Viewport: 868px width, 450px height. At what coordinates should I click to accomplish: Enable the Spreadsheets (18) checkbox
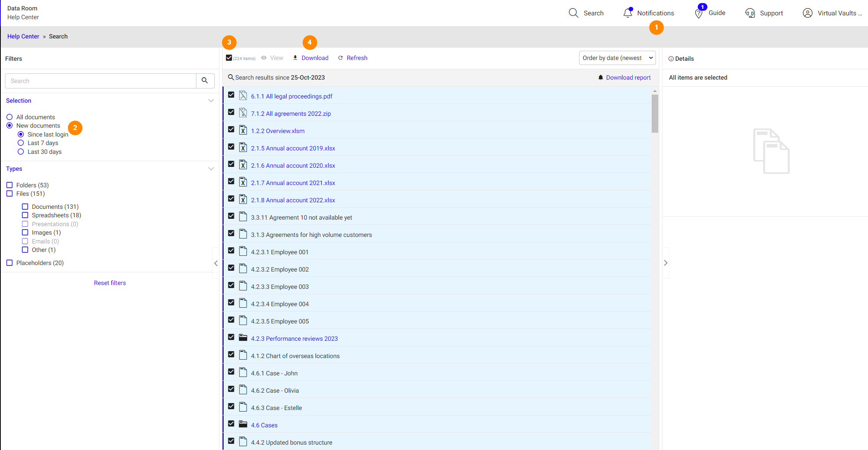click(25, 215)
